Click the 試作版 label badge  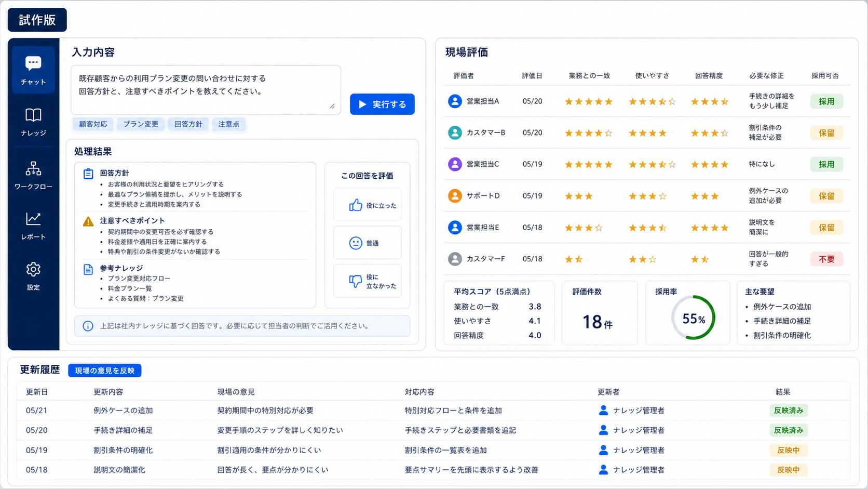coord(37,20)
